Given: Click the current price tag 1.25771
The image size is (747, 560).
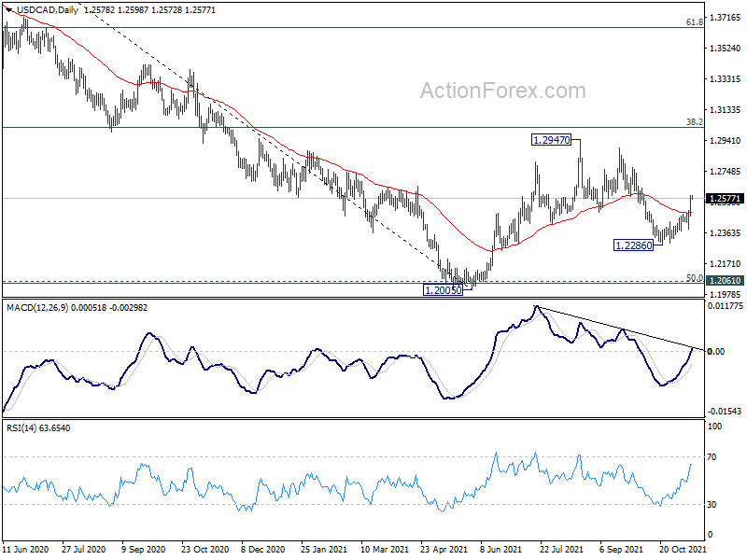Looking at the screenshot, I should point(726,199).
